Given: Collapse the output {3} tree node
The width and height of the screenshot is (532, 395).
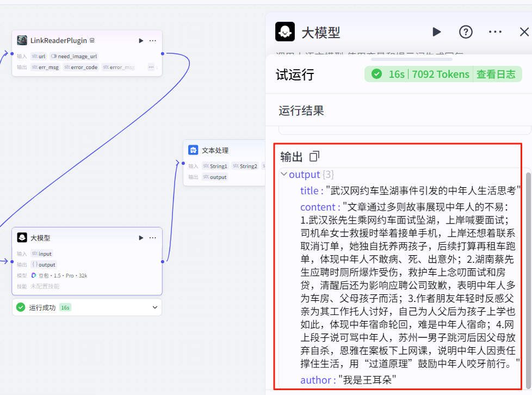Looking at the screenshot, I should [x=284, y=174].
